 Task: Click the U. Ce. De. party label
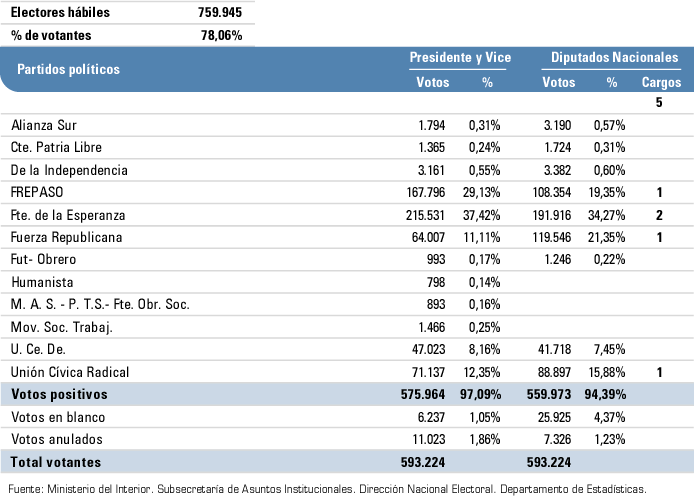coord(40,350)
